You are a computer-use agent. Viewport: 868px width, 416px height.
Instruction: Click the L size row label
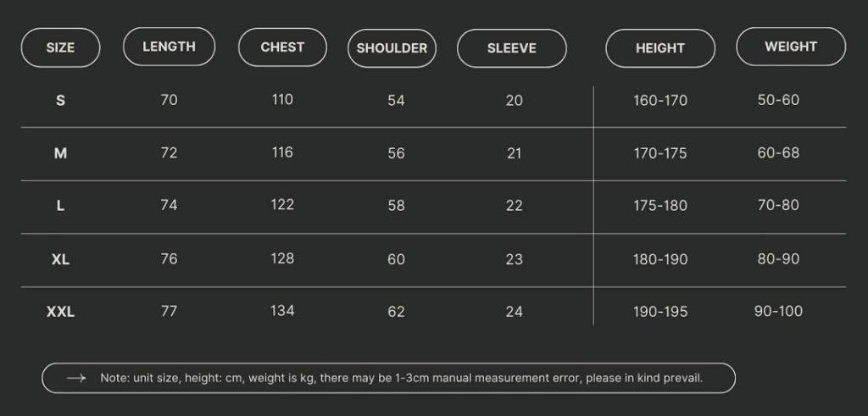[x=60, y=206]
